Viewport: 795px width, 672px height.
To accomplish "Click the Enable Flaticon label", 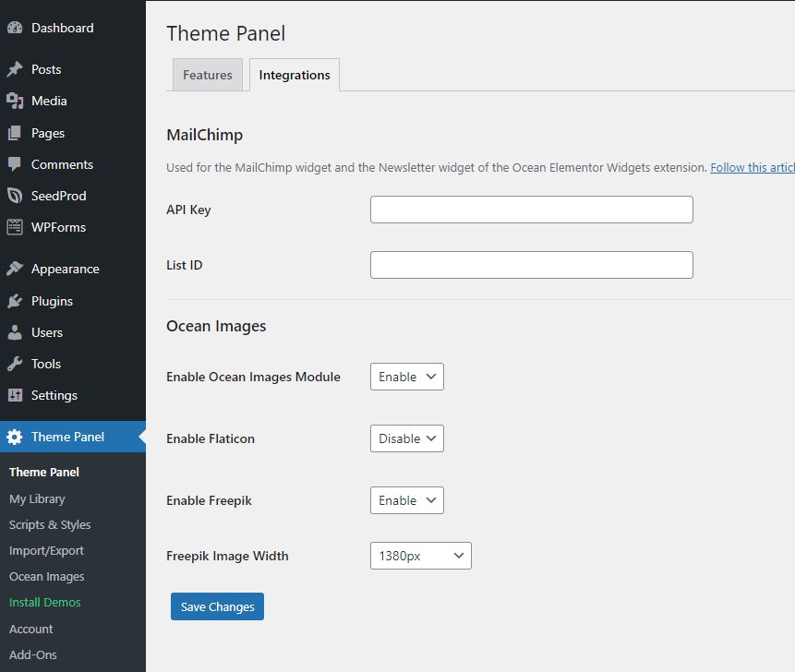I will coord(211,438).
